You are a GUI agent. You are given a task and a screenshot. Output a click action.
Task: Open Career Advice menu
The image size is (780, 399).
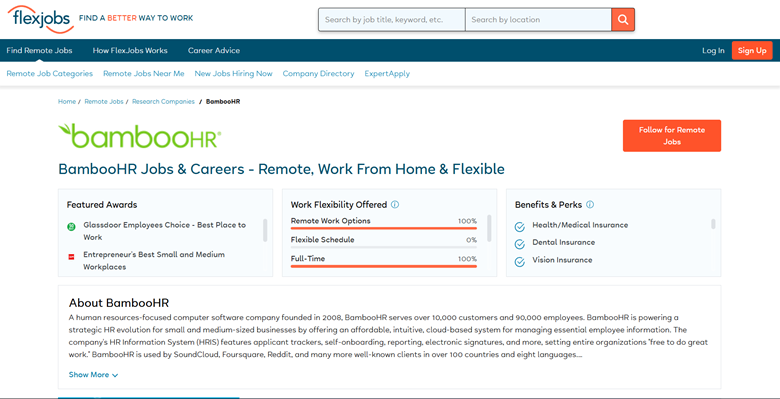point(214,50)
